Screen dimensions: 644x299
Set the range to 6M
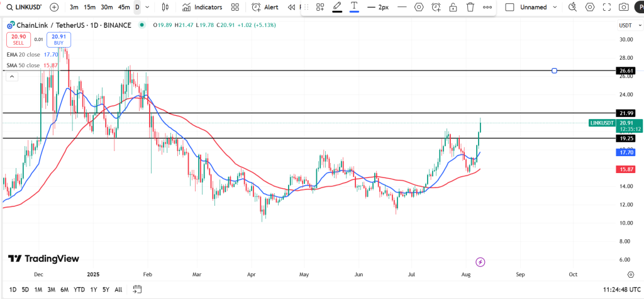64,290
